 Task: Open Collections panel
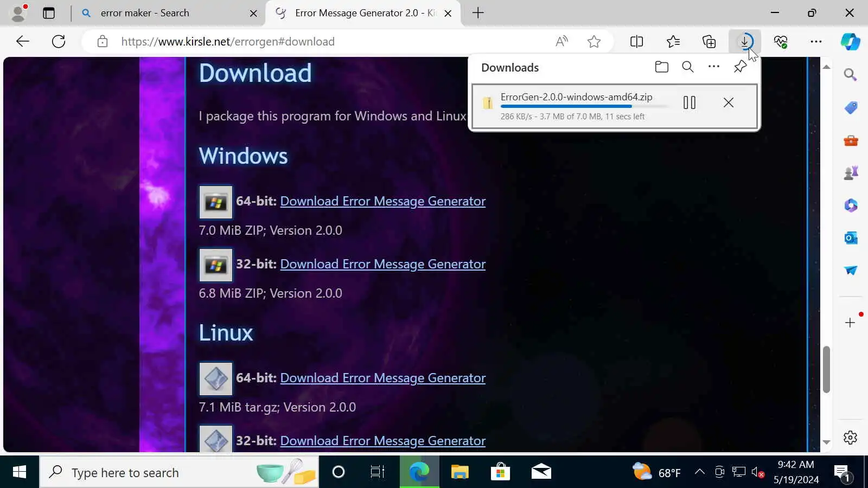[709, 41]
